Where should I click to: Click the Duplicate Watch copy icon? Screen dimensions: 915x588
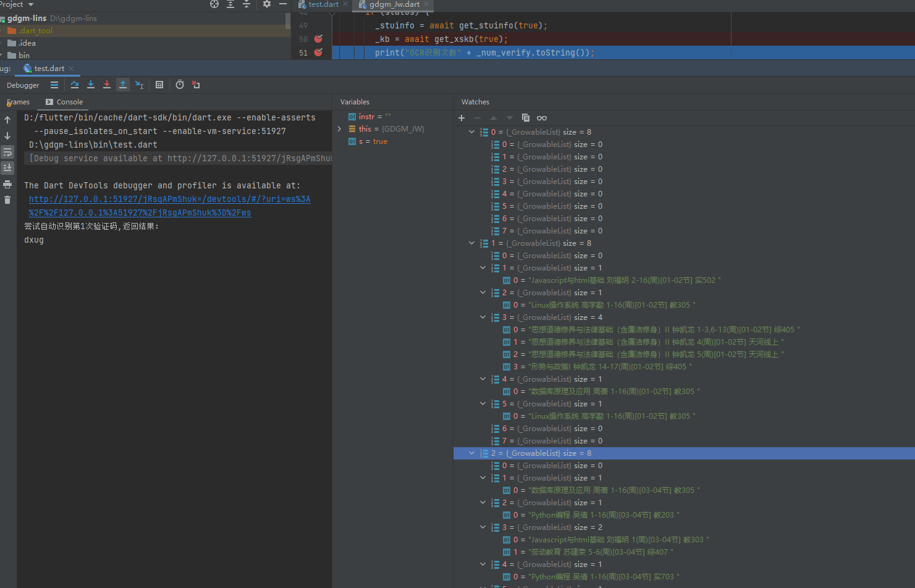[526, 118]
